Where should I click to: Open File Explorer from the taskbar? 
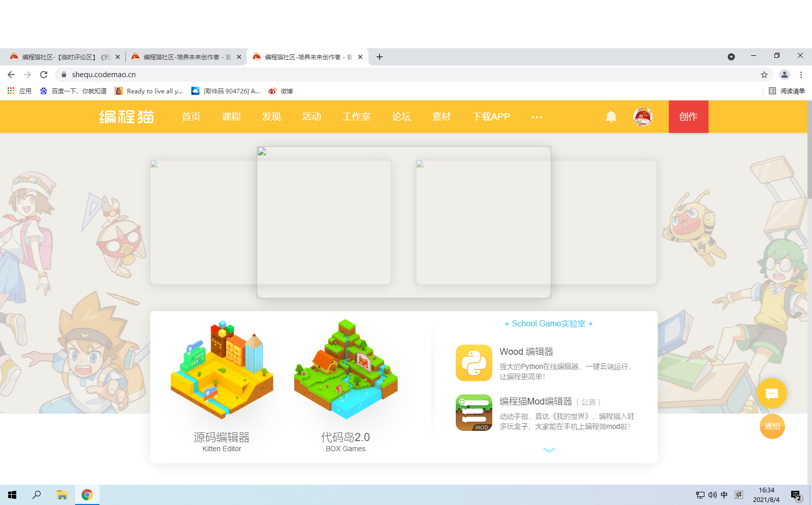tap(62, 495)
